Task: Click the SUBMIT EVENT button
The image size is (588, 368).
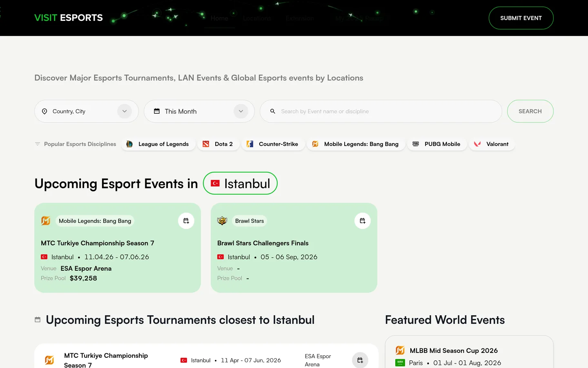Action: coord(521,18)
